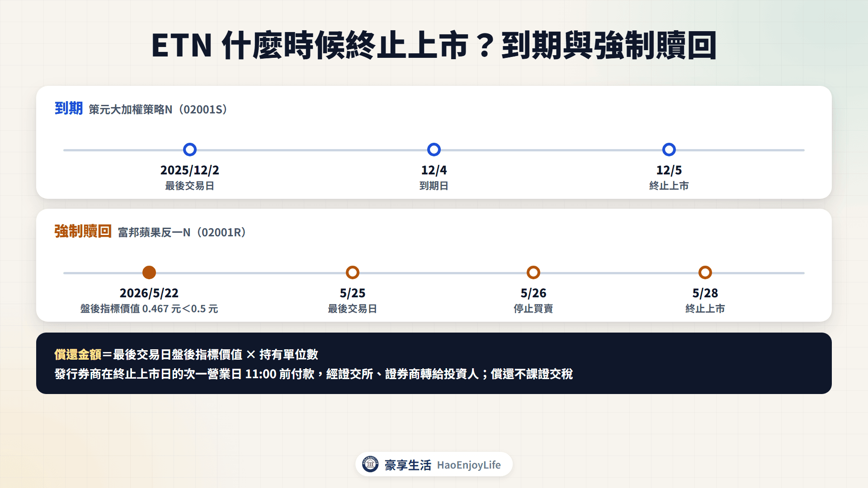Select the 5/28 timeline marker circle

[705, 272]
